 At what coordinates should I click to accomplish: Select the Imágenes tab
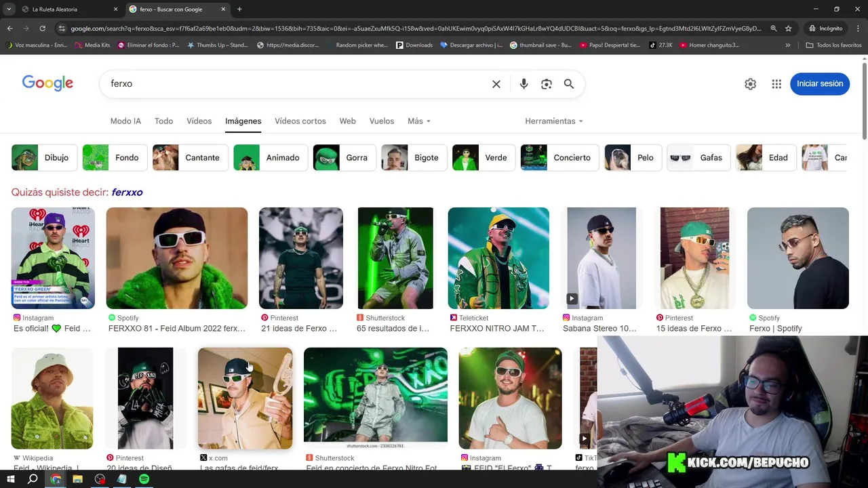coord(243,121)
